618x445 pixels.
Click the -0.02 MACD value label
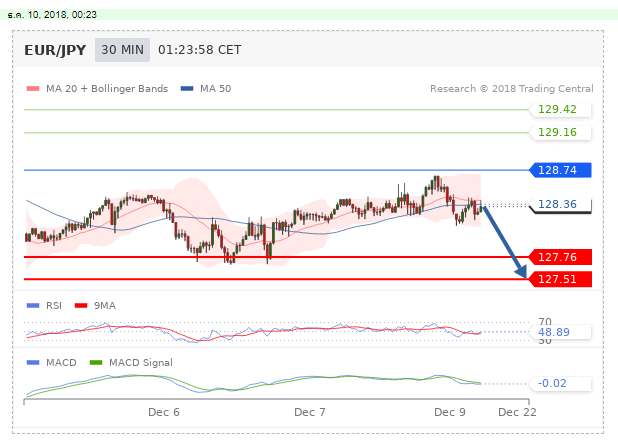pyautogui.click(x=560, y=383)
